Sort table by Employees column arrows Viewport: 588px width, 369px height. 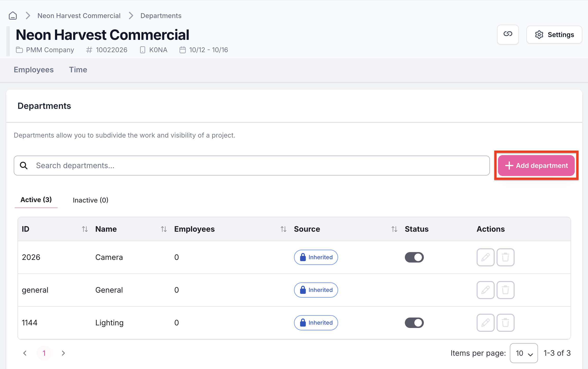point(283,229)
